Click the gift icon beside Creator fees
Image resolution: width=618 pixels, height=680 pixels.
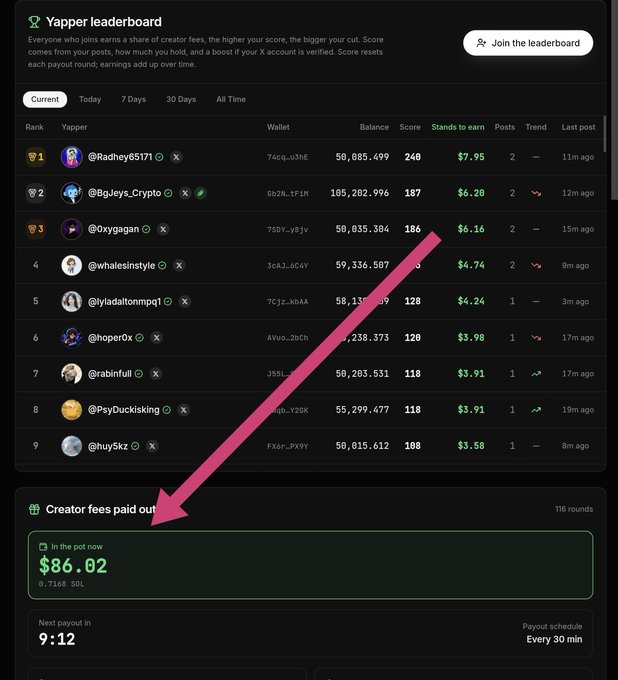click(x=34, y=509)
